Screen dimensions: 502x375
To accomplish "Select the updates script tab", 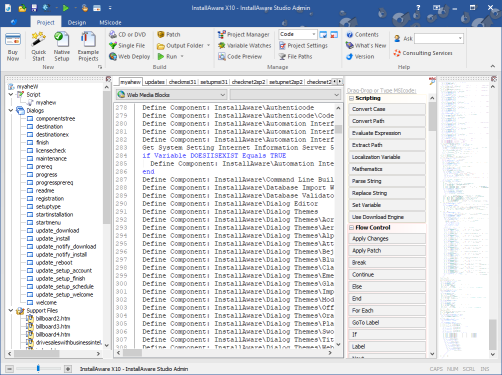I will [x=154, y=82].
